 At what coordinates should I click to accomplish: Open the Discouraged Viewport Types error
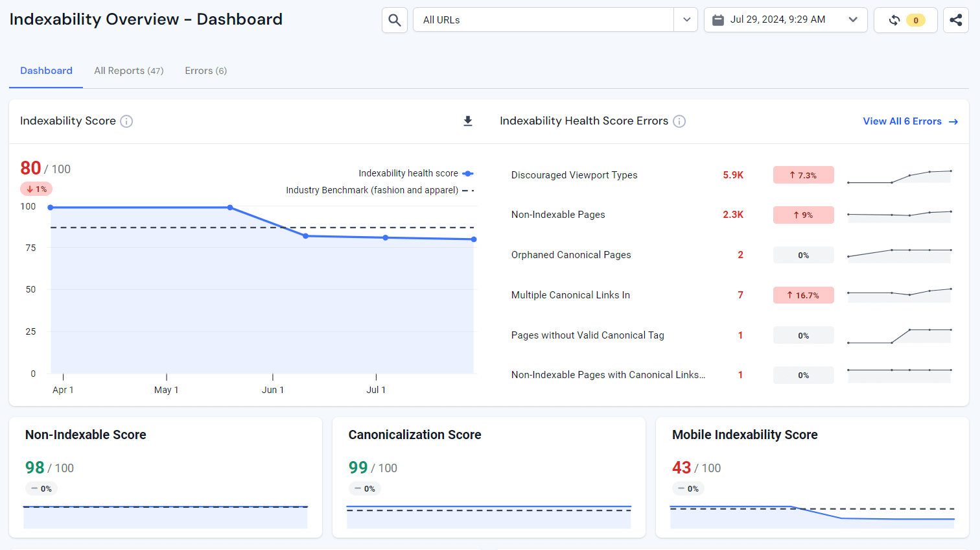coord(574,174)
